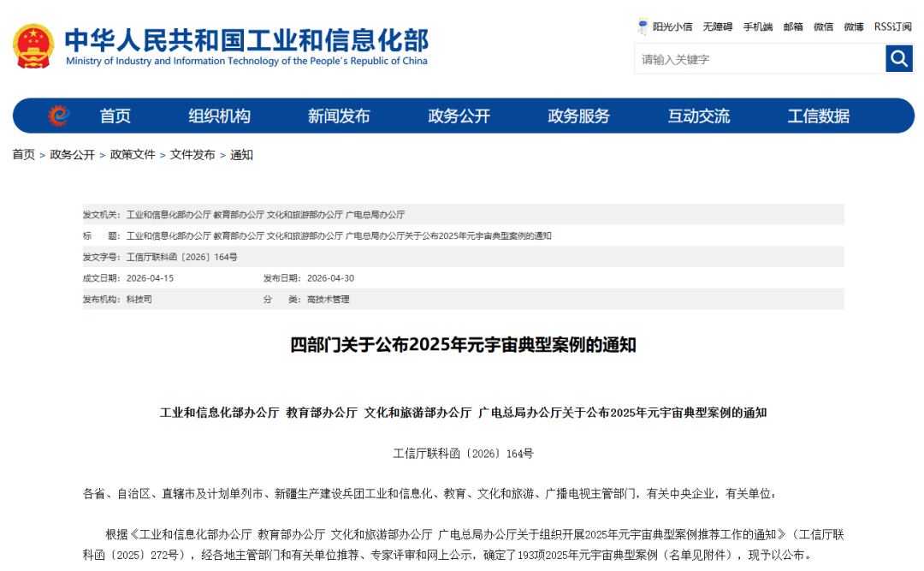Open the 微博 link

coord(854,27)
